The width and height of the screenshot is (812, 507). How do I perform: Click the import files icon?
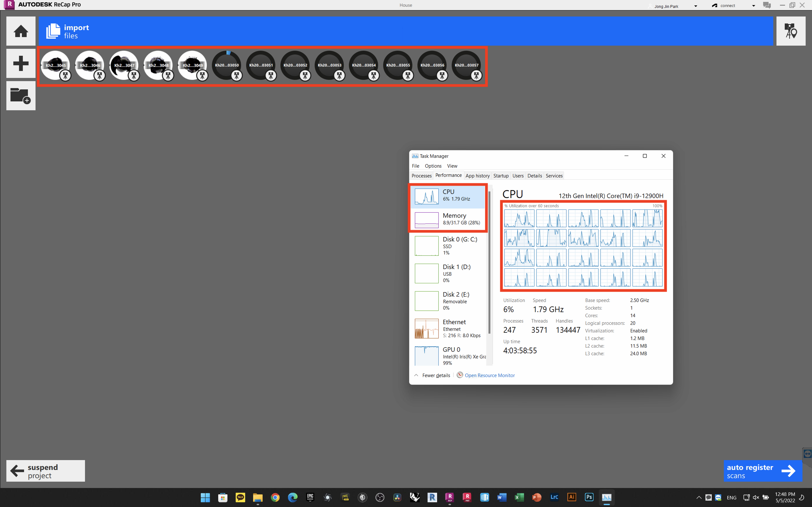click(53, 31)
